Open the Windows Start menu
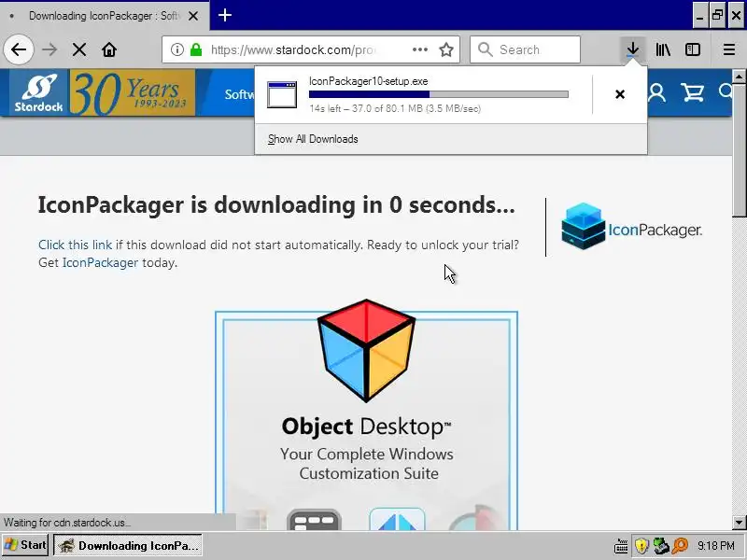The width and height of the screenshot is (747, 560). click(x=25, y=545)
